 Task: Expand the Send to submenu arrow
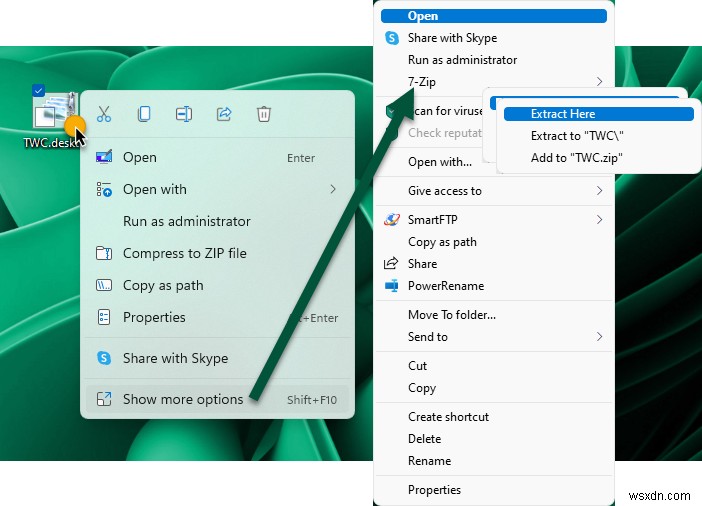pyautogui.click(x=599, y=337)
